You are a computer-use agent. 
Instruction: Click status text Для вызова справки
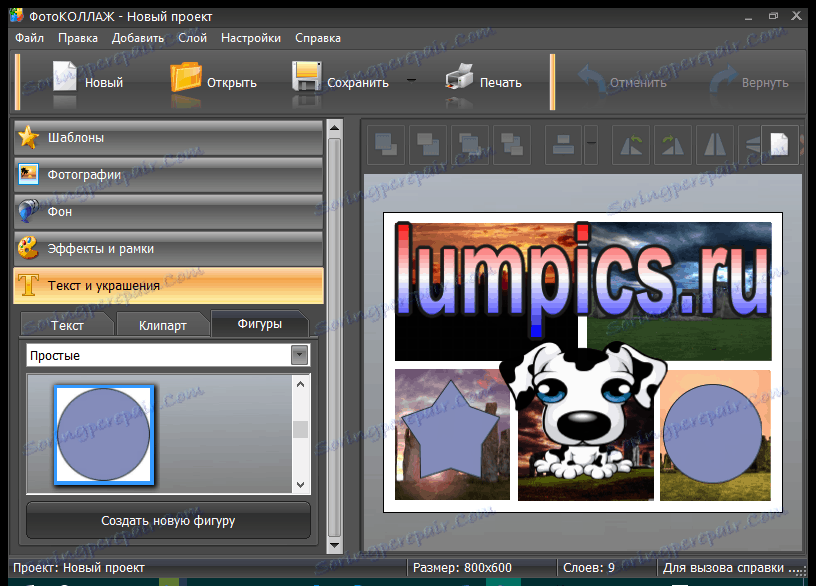[723, 568]
